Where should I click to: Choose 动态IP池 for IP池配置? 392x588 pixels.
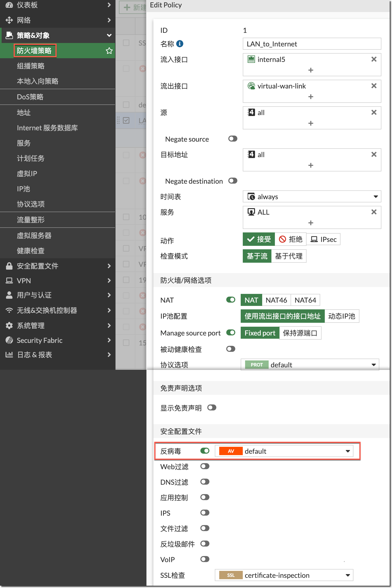pyautogui.click(x=341, y=316)
